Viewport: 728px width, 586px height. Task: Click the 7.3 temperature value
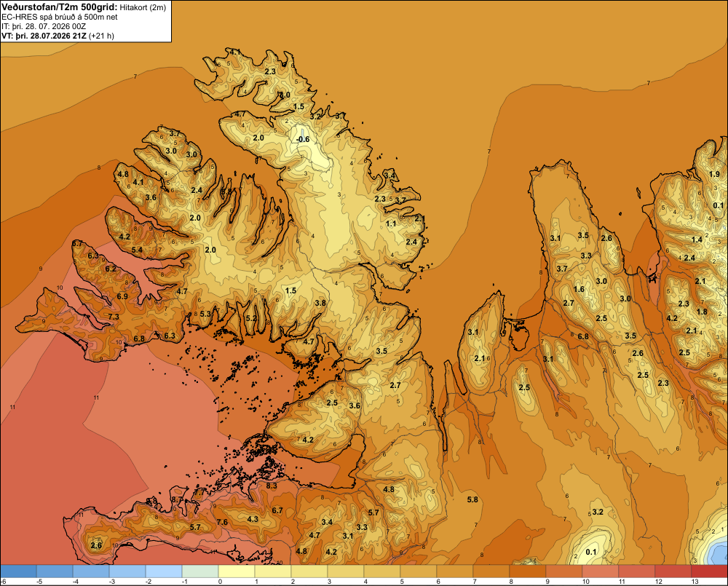[114, 317]
